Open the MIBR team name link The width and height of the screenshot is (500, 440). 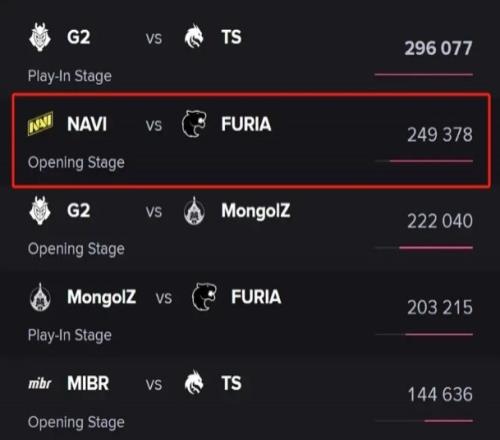pos(88,383)
